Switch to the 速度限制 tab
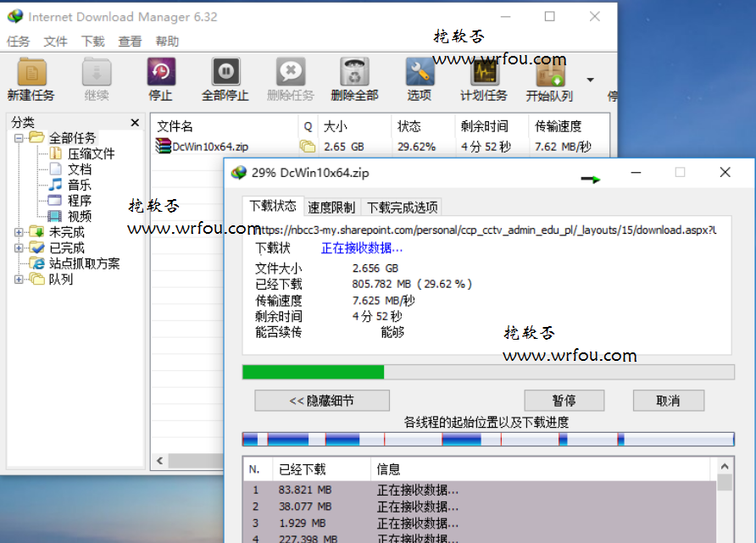The image size is (756, 543). coord(331,208)
